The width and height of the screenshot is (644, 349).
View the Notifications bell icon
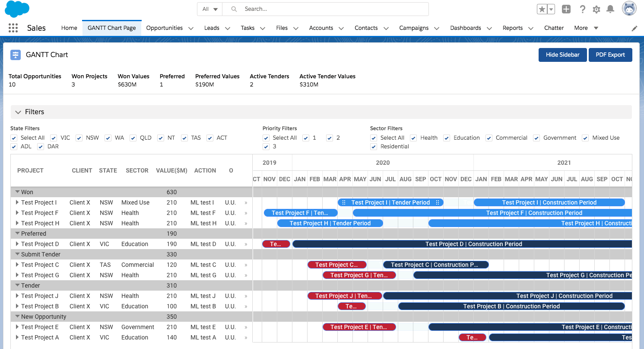click(x=610, y=10)
